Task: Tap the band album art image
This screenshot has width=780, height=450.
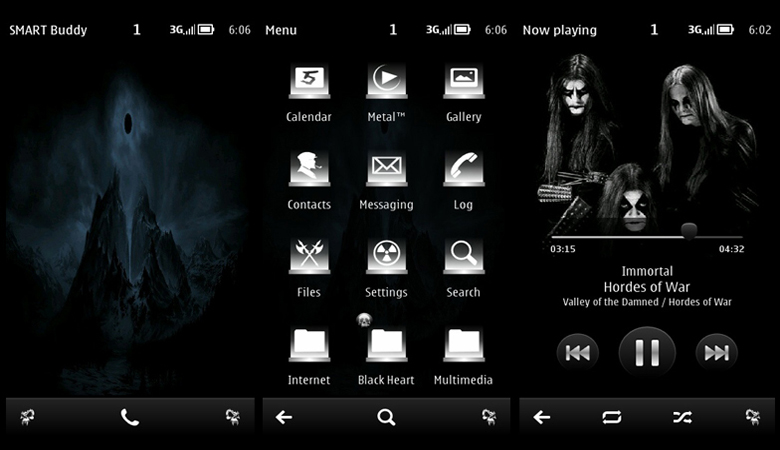Action: pos(647,142)
